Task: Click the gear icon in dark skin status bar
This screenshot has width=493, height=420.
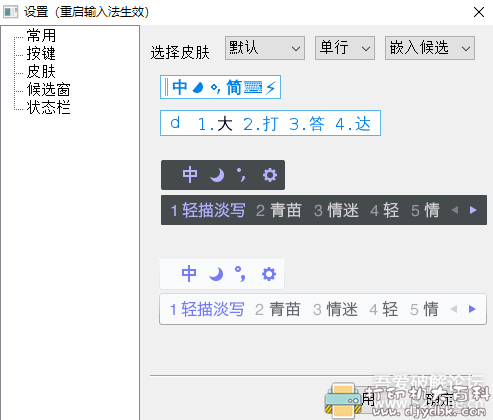Action: (270, 175)
